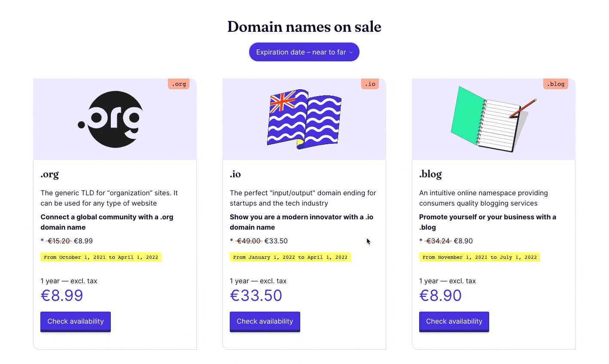Click the yellow October 1, 2021 date label
Screen dimensions: 609x364
101,258
